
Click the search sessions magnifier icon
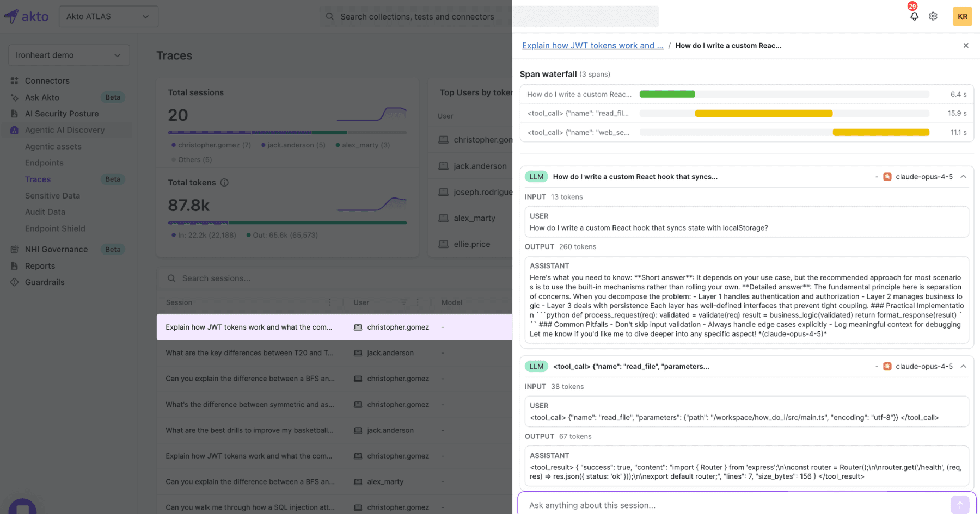coord(171,278)
